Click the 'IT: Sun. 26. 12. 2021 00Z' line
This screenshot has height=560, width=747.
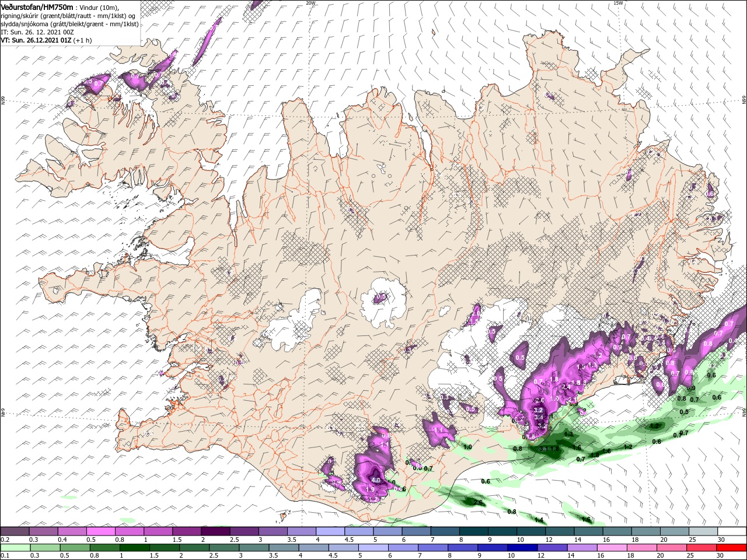click(x=37, y=32)
